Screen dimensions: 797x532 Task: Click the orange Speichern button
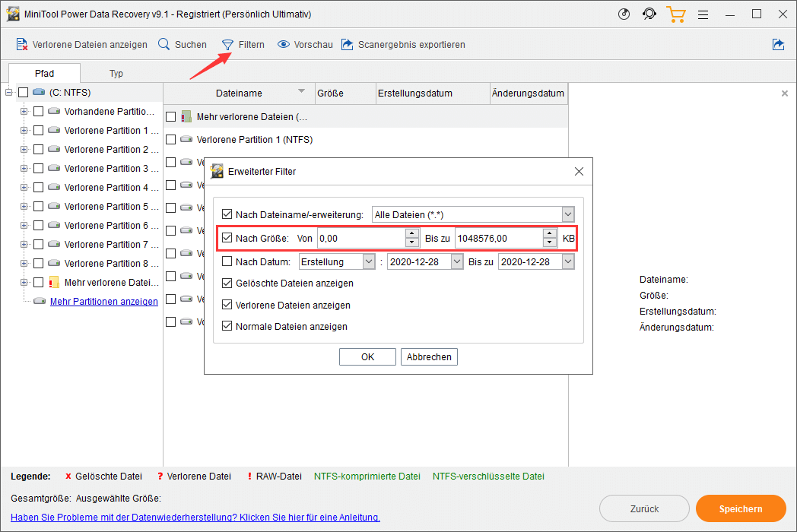click(741, 508)
